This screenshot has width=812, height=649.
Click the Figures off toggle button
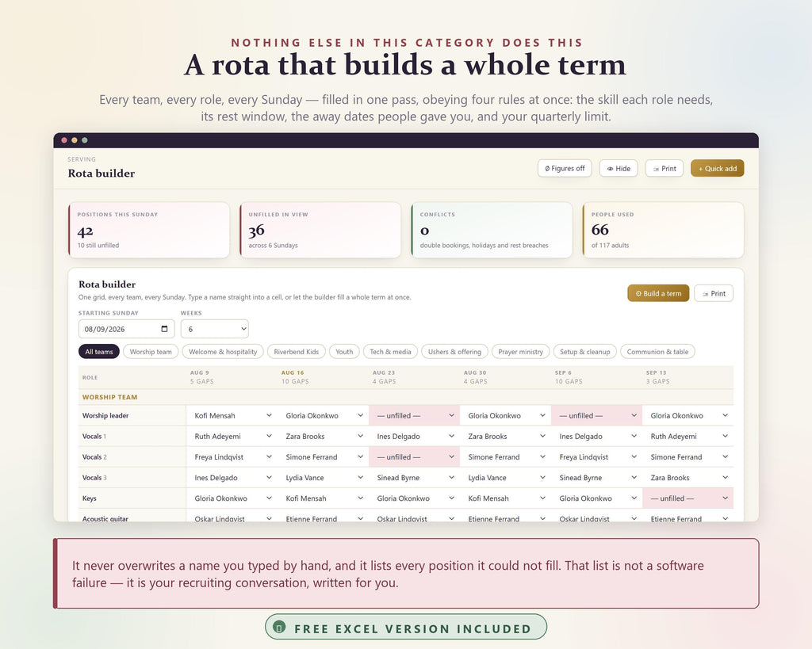click(565, 168)
